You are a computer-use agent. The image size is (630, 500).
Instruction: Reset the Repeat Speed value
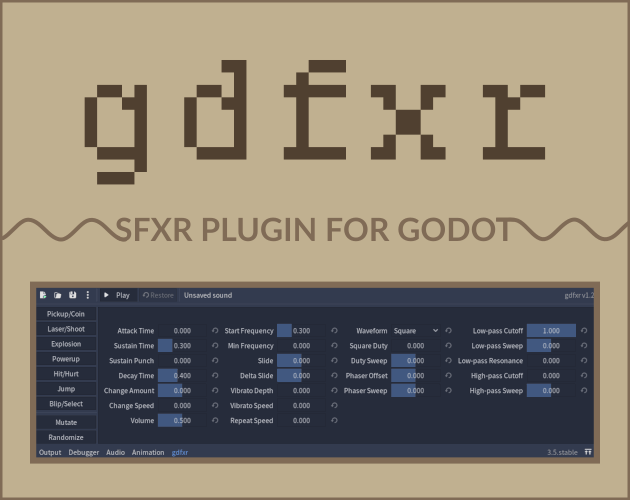(334, 420)
